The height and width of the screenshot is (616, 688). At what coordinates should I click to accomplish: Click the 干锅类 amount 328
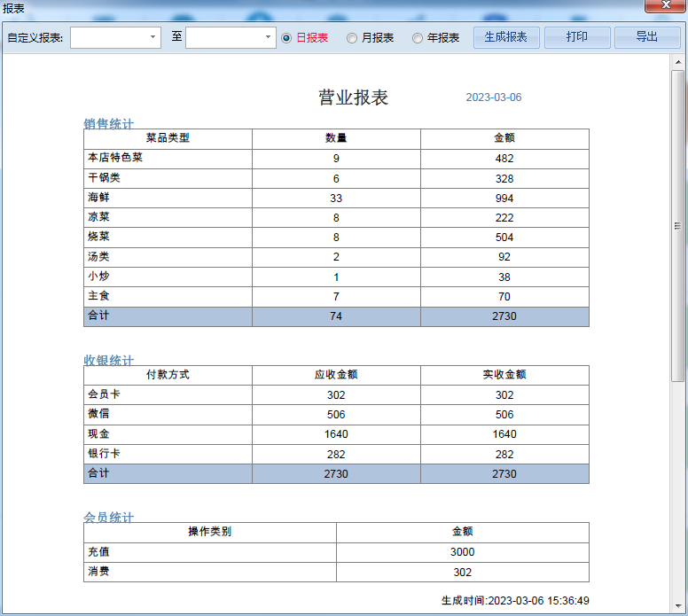coord(504,179)
